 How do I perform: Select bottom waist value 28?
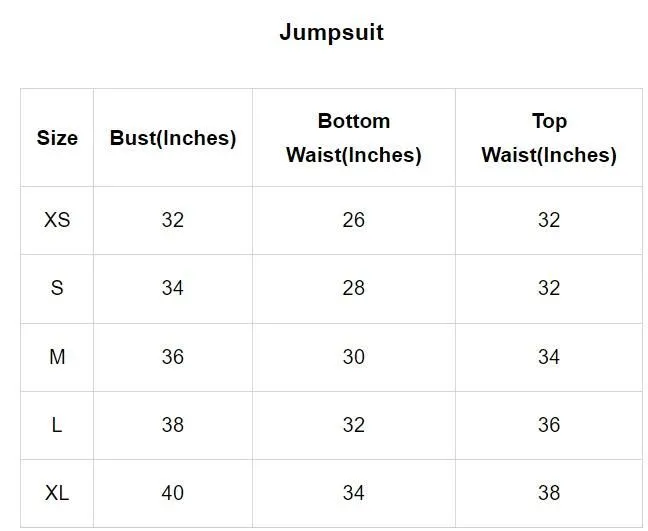coord(354,288)
